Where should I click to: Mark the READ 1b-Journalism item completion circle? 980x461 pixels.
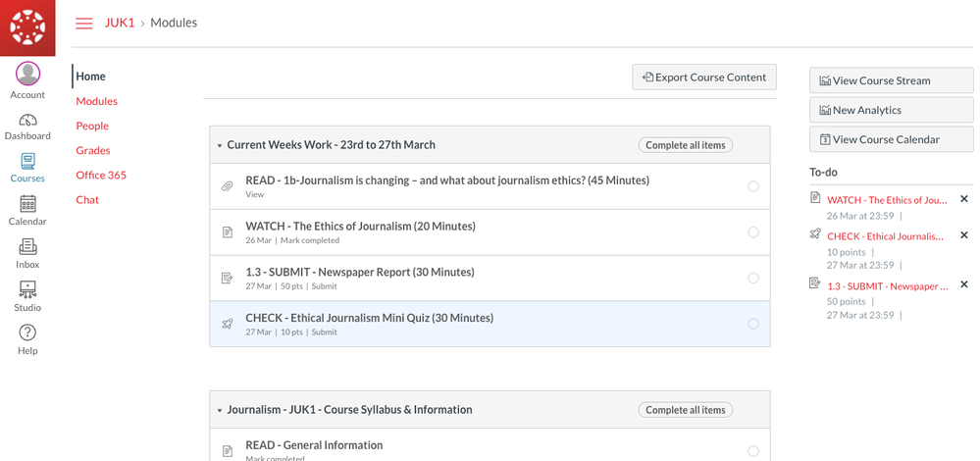[753, 186]
